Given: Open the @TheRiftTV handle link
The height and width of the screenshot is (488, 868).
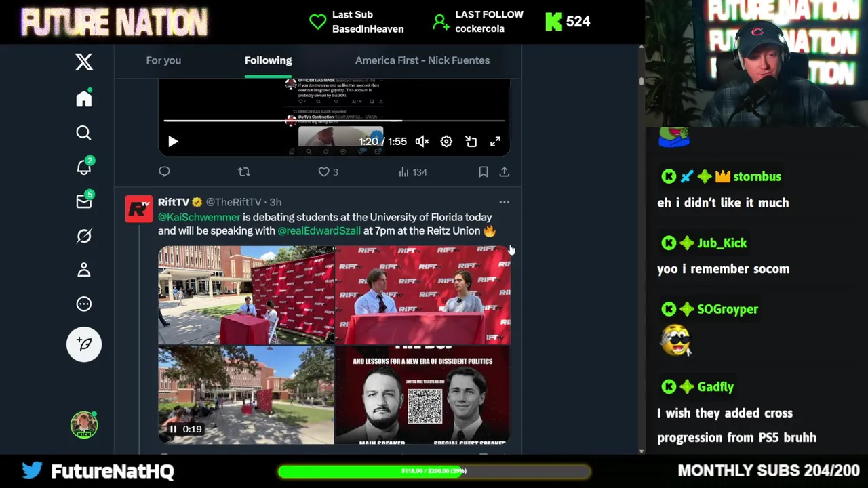Looking at the screenshot, I should pyautogui.click(x=233, y=202).
